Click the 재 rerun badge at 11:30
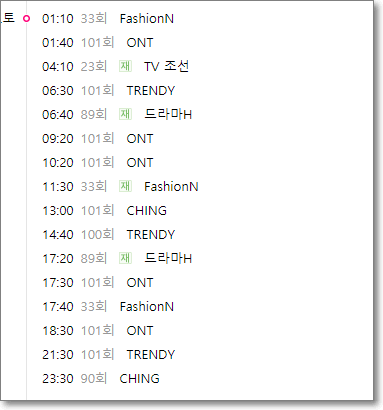Viewport: 383px width, 410px height. click(125, 186)
